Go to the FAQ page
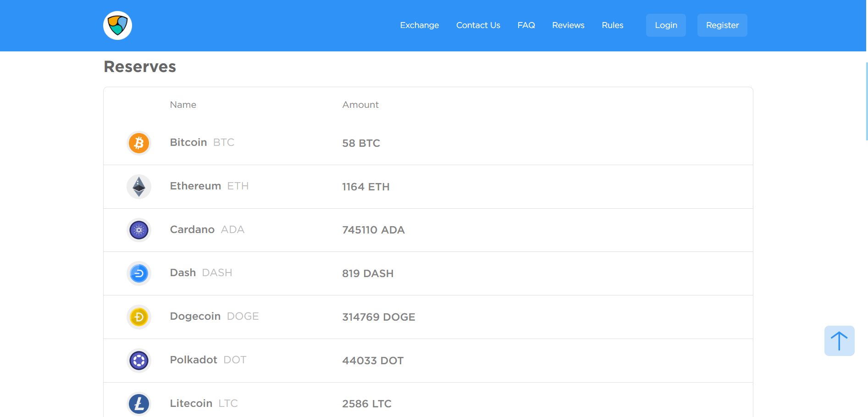The image size is (868, 417). tap(526, 25)
